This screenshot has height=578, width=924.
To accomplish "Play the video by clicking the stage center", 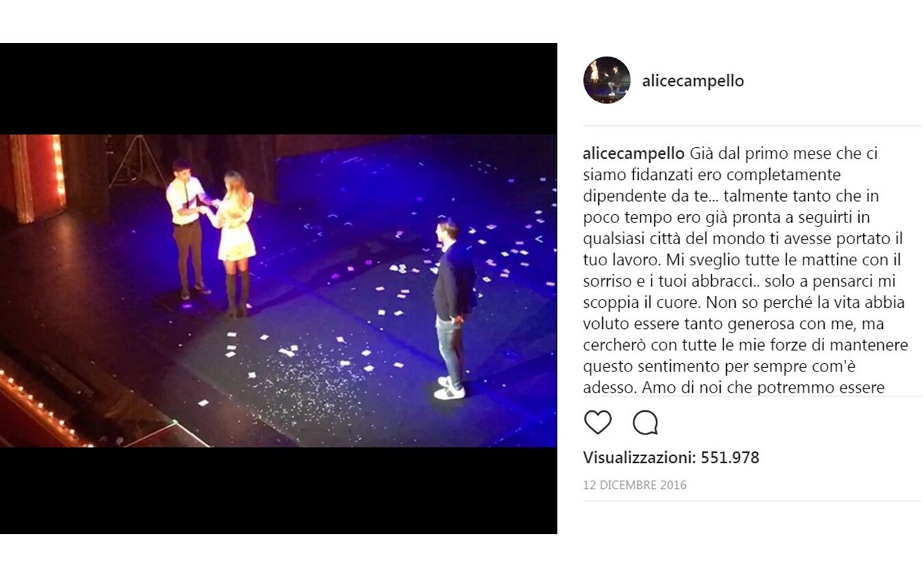I will click(279, 290).
